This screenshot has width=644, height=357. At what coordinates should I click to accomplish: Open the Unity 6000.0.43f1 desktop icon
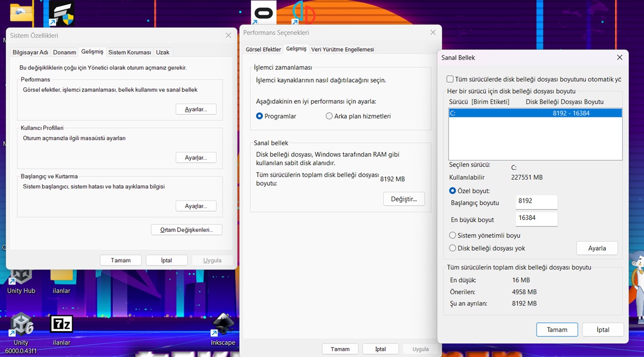coord(21,325)
